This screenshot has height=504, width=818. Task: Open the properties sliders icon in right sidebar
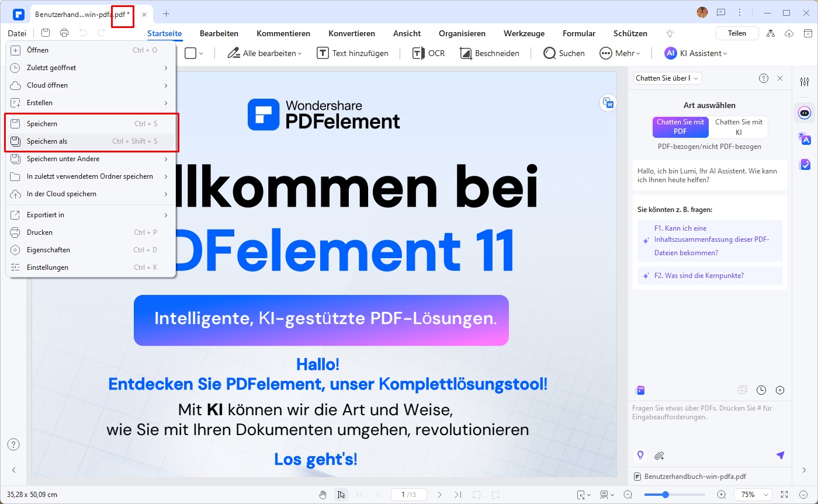pos(805,82)
